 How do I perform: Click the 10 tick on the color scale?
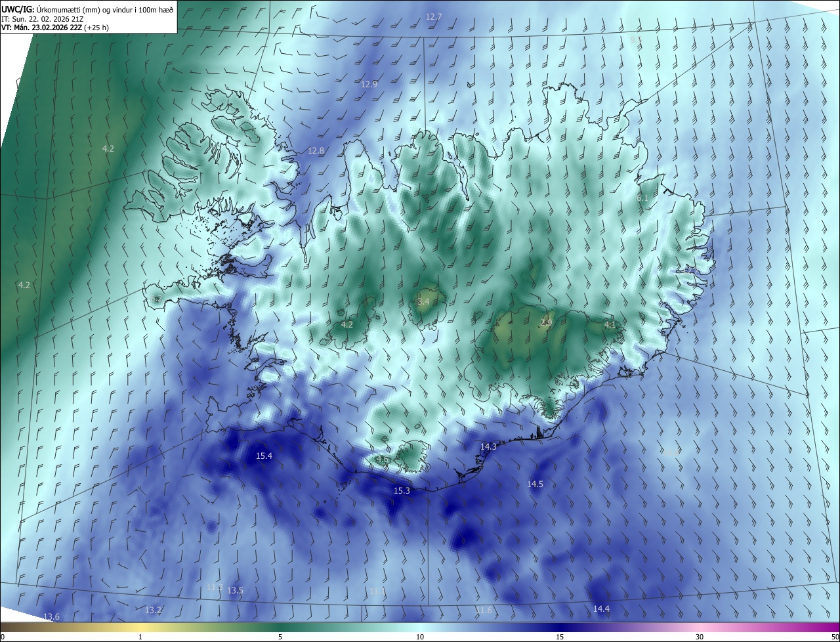(420, 637)
